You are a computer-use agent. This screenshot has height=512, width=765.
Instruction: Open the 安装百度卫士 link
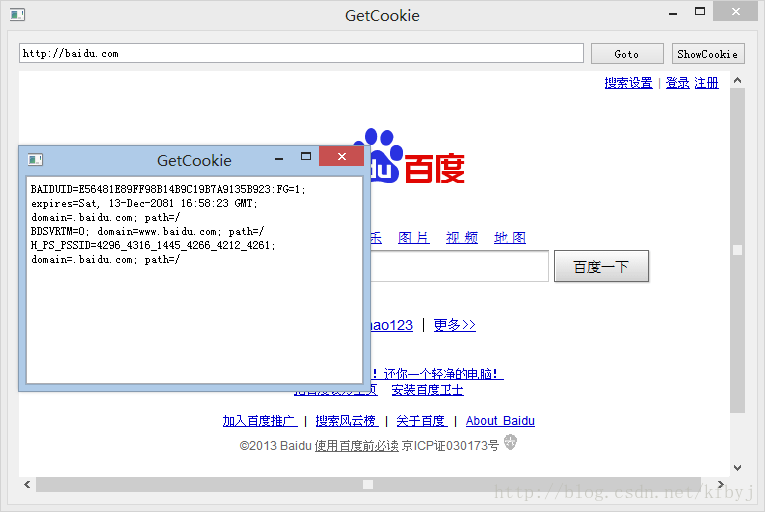click(427, 390)
